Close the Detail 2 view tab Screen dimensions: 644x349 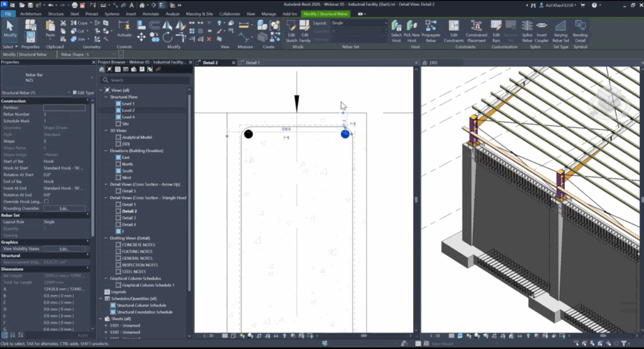(x=233, y=63)
